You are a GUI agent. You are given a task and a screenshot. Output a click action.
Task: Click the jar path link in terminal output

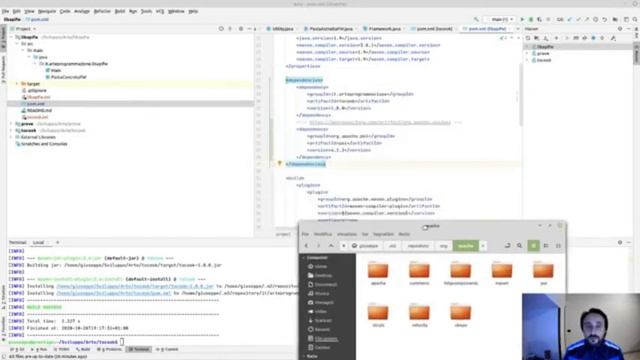[135, 286]
